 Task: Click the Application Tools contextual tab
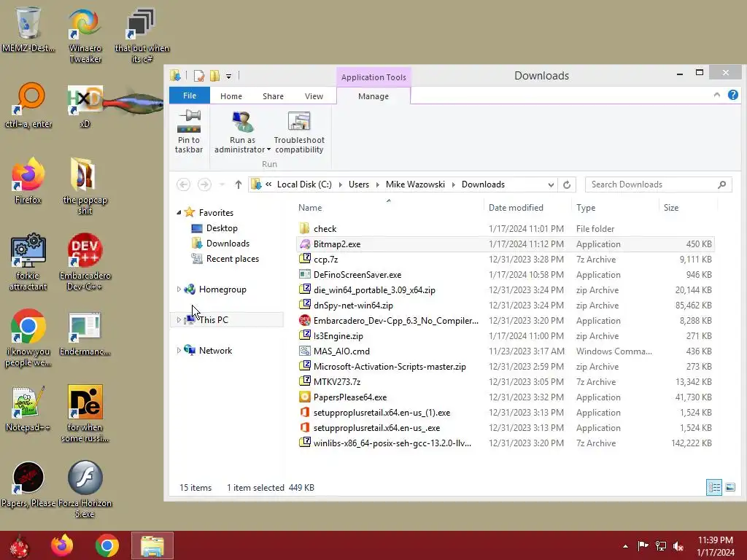[x=373, y=77]
